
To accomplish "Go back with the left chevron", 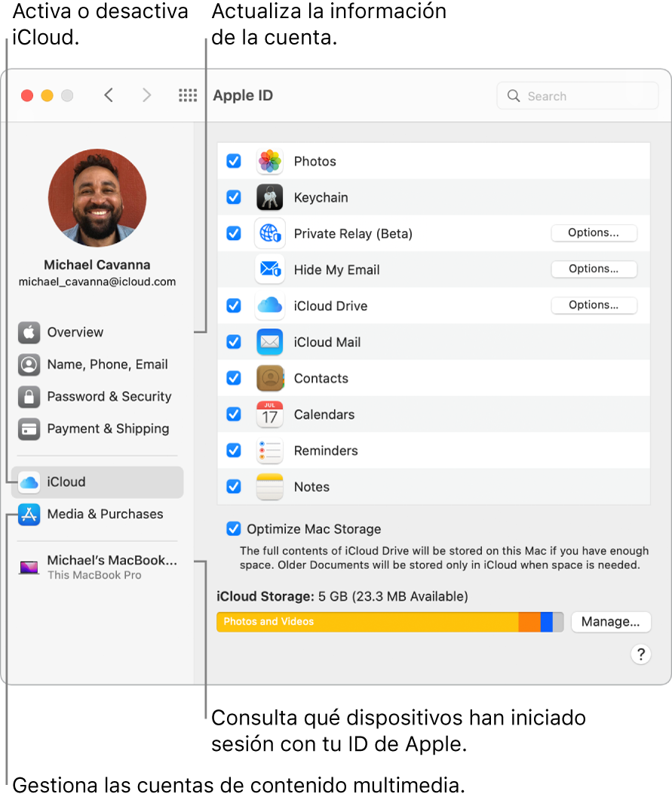I will click(x=108, y=95).
